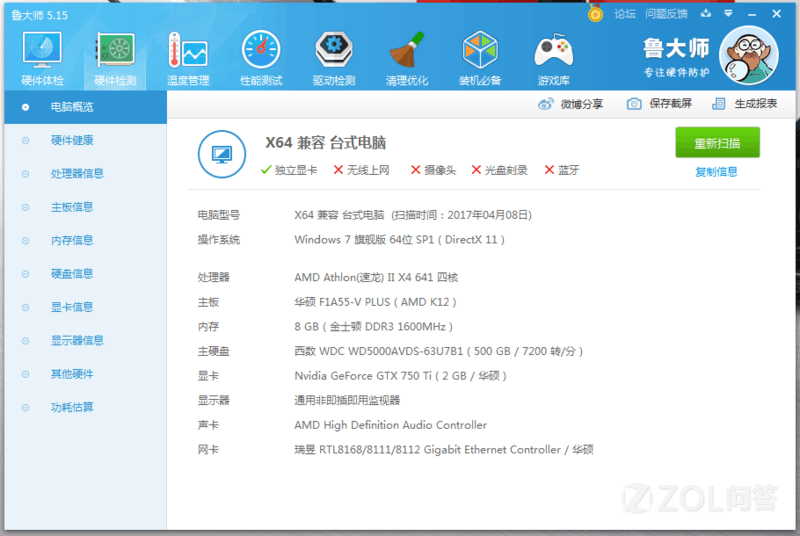
Task: Open 清理优化 cleanup broom icon
Action: tap(407, 58)
